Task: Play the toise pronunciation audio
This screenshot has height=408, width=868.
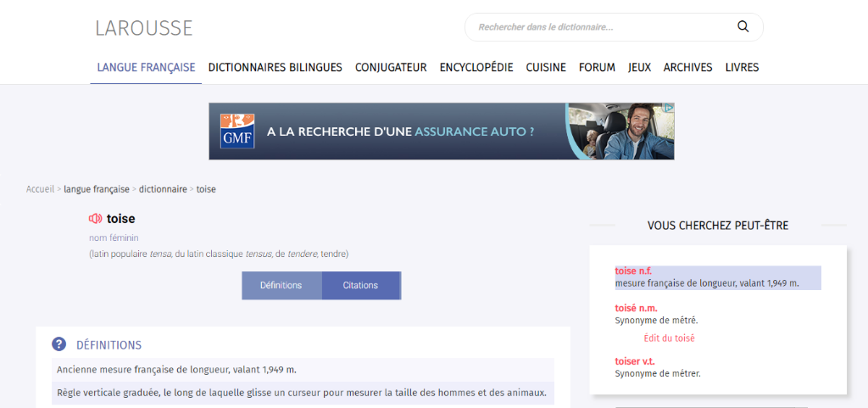Action: pos(95,219)
